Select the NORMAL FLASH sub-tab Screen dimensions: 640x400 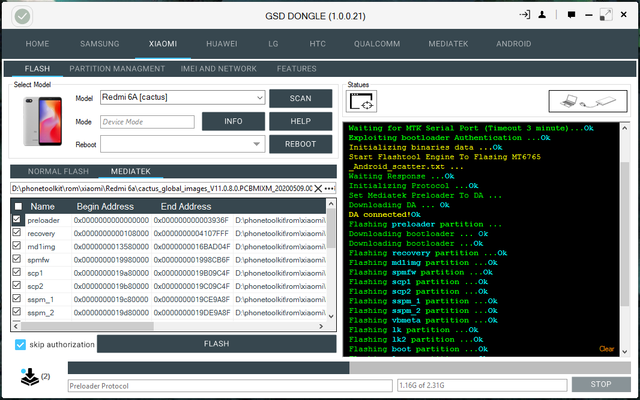point(60,172)
